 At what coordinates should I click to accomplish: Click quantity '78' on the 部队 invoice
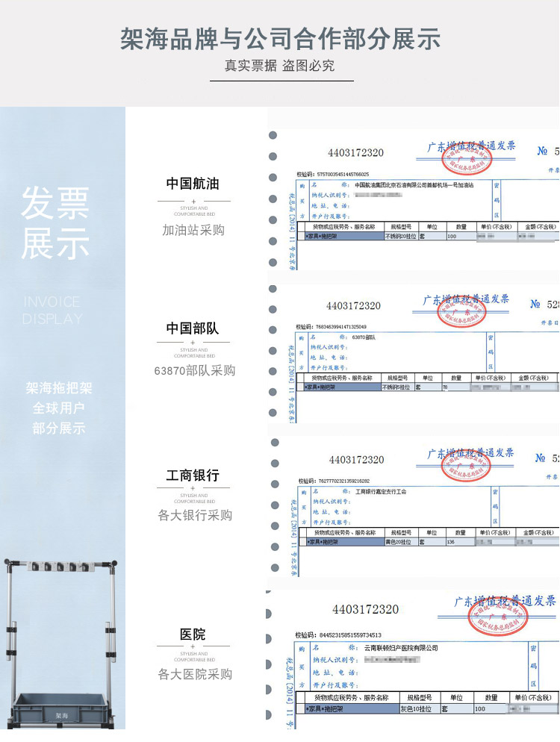pos(445,387)
